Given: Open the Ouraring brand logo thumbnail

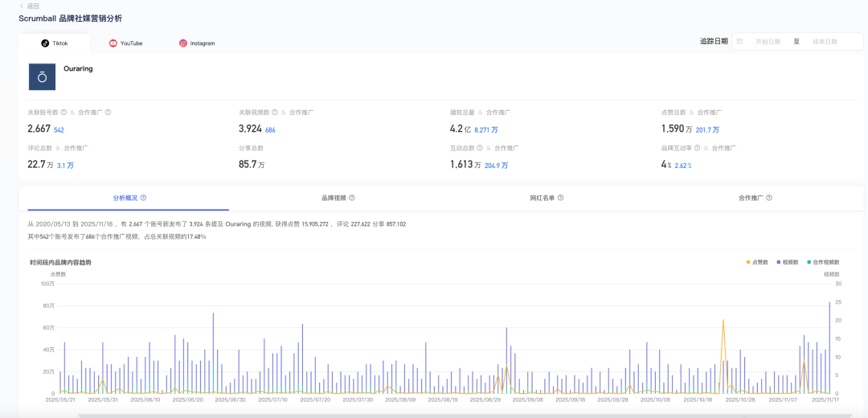Looking at the screenshot, I should click(x=42, y=77).
